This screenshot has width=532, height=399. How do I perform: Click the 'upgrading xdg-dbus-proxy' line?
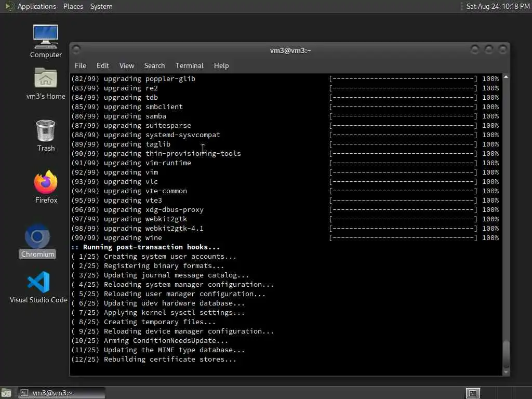point(137,210)
